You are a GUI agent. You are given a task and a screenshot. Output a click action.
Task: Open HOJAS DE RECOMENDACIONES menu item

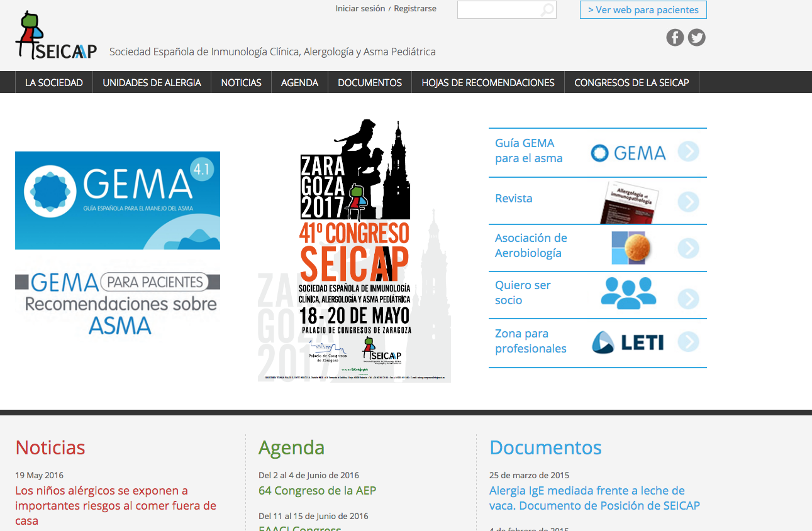point(488,82)
